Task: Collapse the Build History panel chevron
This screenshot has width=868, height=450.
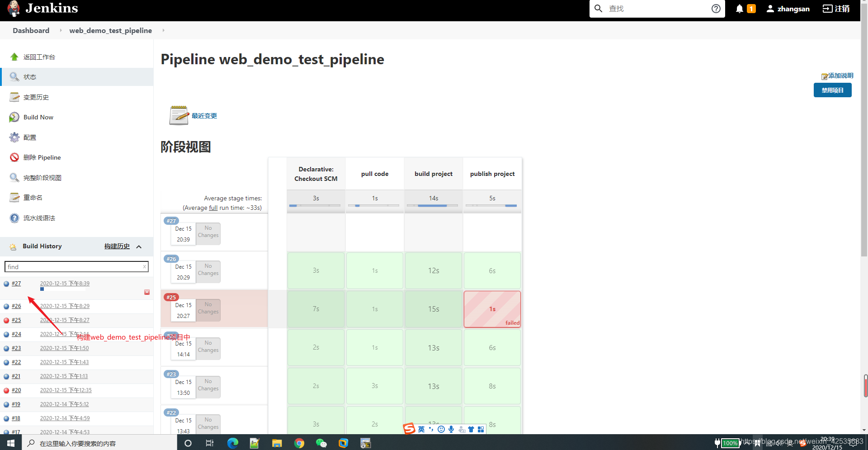Action: 139,247
